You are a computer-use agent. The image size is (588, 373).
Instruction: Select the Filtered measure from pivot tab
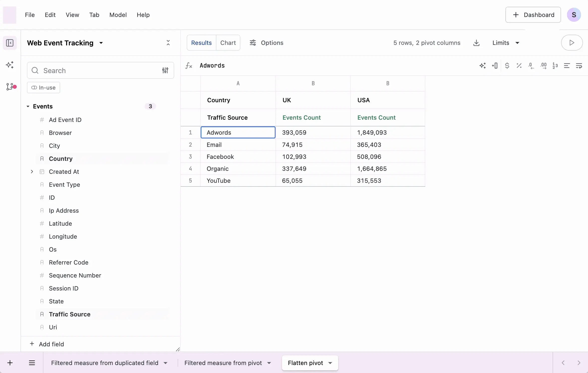tap(223, 363)
